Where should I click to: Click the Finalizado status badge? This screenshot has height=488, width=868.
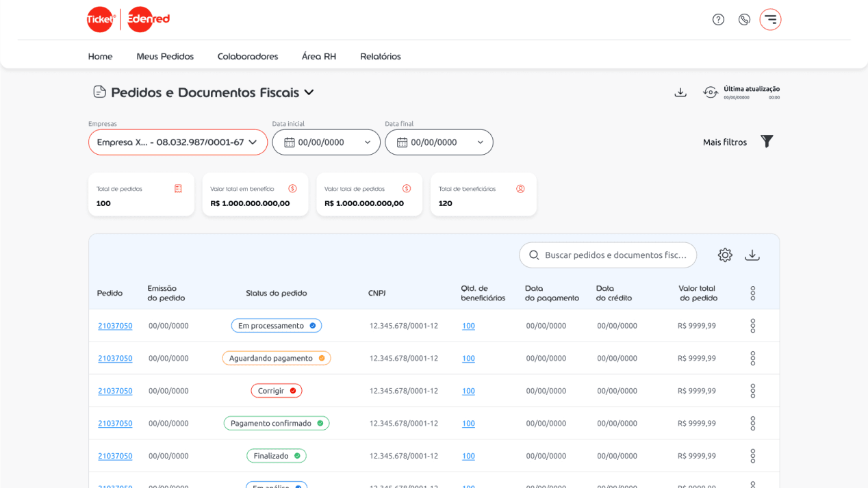click(x=277, y=456)
